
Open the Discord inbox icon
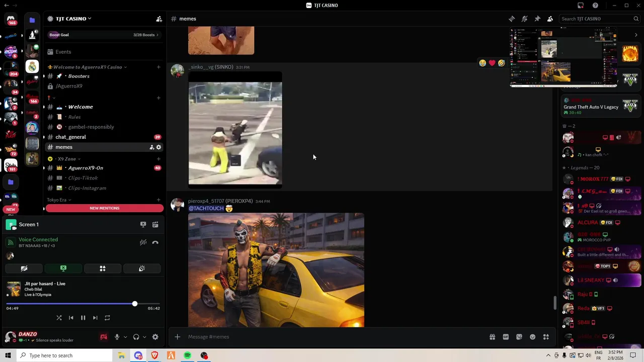(x=581, y=6)
